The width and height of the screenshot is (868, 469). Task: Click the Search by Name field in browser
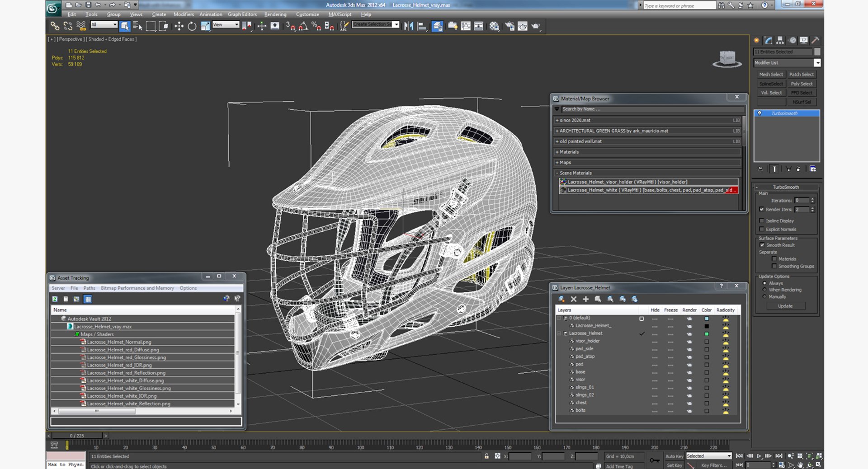point(653,109)
